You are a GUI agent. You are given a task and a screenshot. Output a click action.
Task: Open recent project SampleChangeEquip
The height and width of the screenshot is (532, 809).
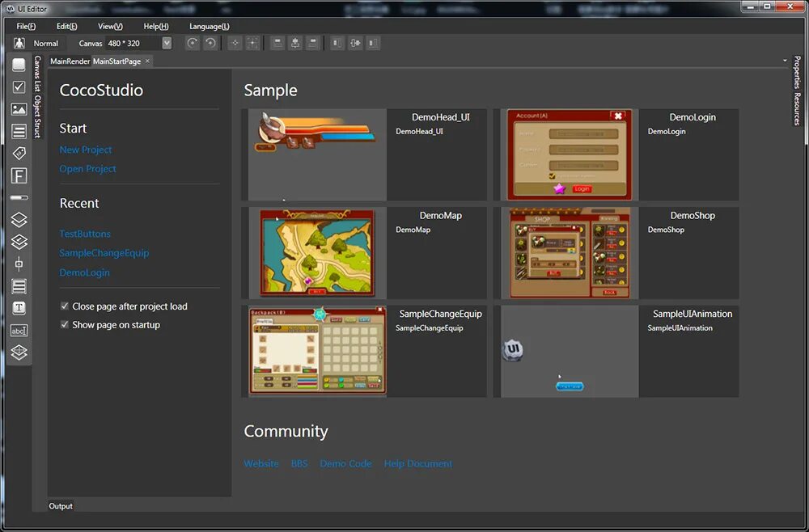coord(104,252)
